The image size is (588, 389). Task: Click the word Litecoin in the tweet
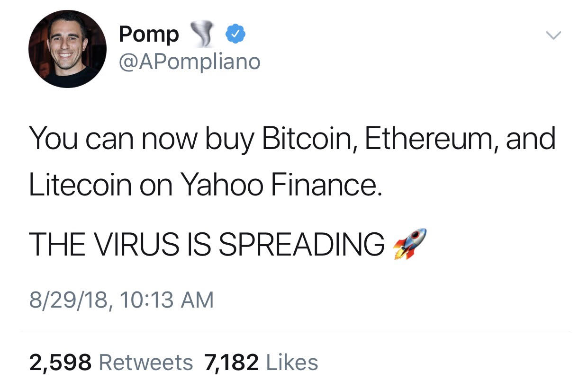point(80,185)
